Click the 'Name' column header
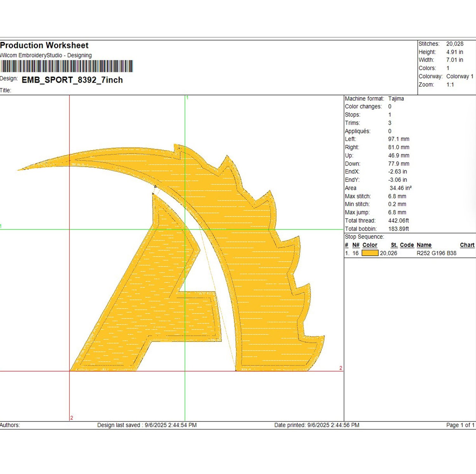This screenshot has width=476, height=474. [424, 245]
